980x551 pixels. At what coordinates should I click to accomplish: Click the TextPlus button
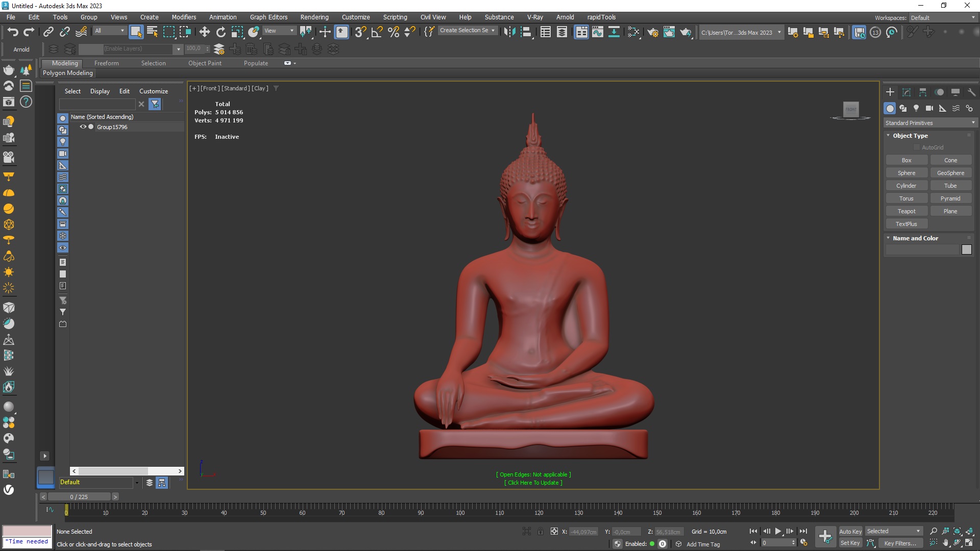(906, 224)
